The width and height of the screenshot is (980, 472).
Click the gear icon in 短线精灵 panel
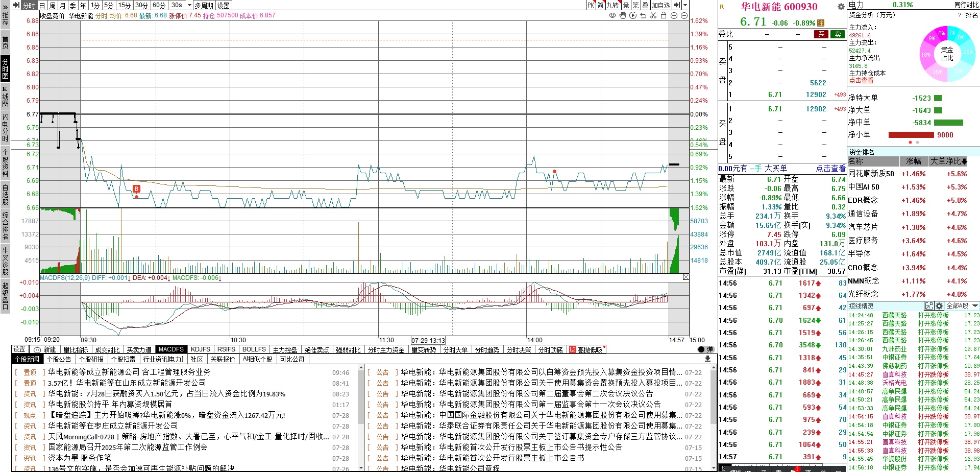(x=939, y=306)
